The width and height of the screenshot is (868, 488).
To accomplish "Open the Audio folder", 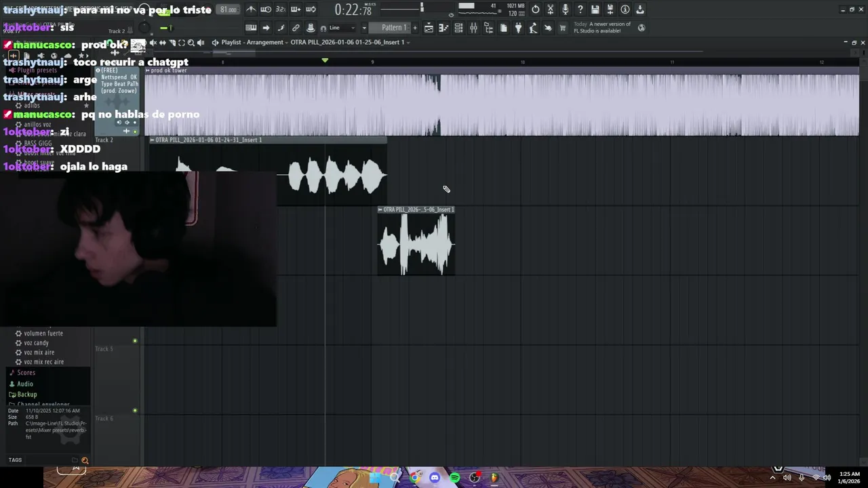I will pos(24,384).
